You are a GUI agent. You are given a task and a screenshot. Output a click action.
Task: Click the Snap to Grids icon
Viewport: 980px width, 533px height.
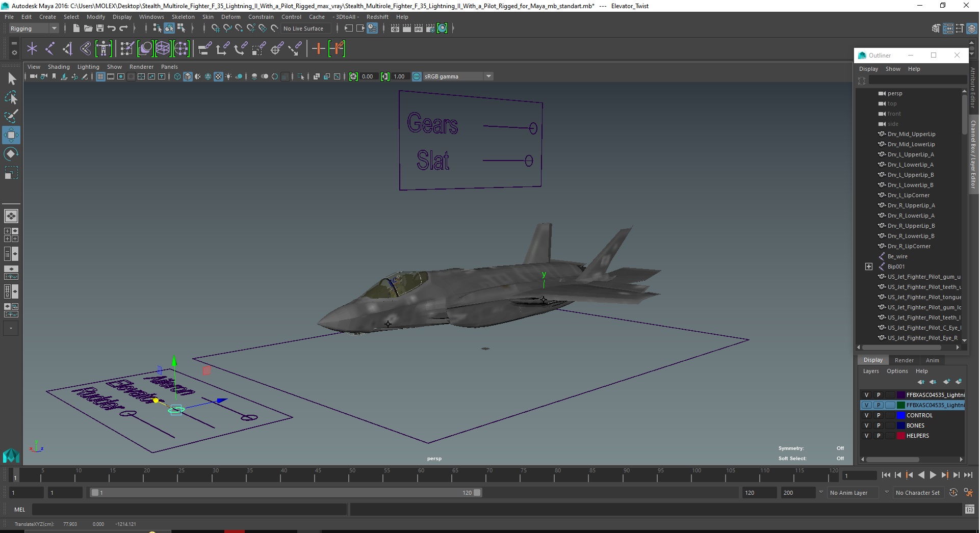(x=215, y=29)
